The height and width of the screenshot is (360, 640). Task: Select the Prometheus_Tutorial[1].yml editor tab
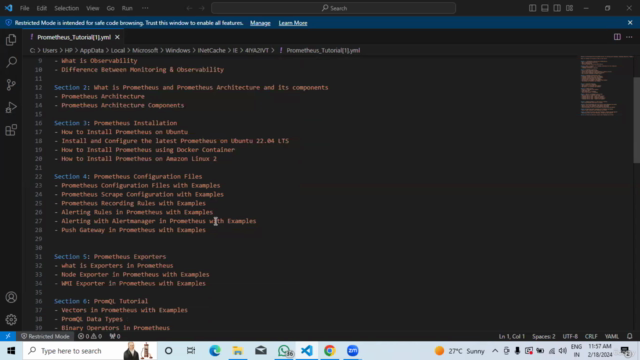coord(73,37)
